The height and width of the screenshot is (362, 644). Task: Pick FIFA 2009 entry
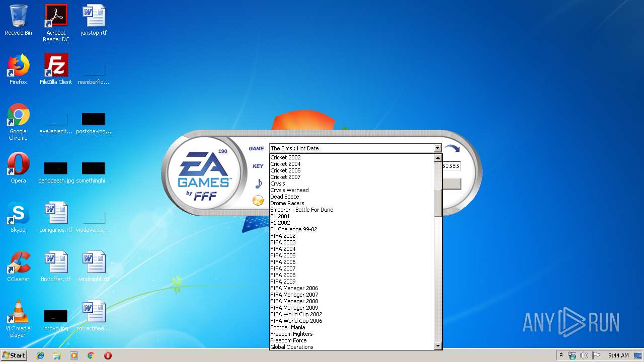coord(283,282)
